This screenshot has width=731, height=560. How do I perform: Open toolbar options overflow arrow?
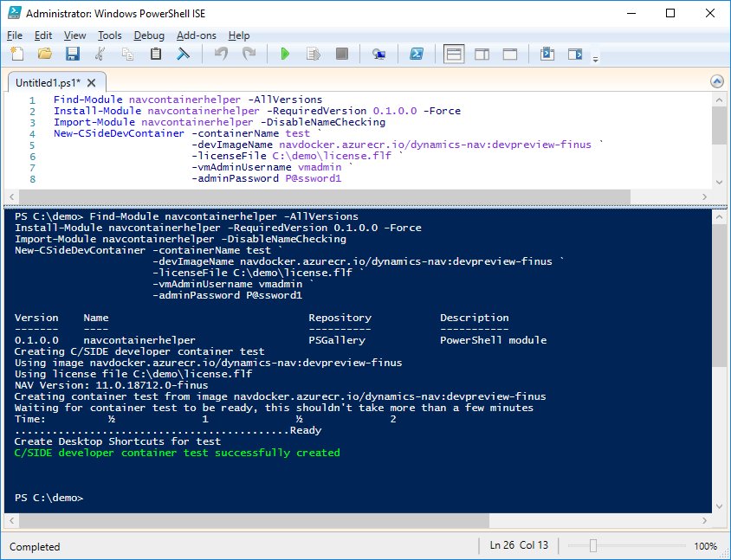(x=595, y=59)
